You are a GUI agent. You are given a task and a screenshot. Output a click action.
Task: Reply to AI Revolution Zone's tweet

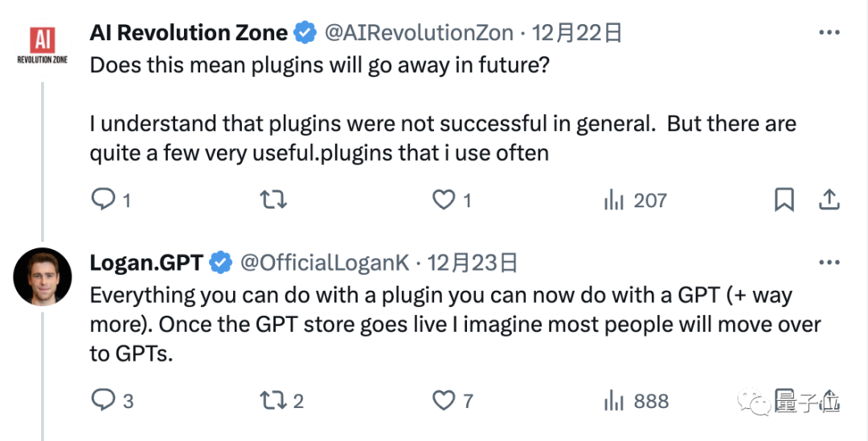pos(103,200)
